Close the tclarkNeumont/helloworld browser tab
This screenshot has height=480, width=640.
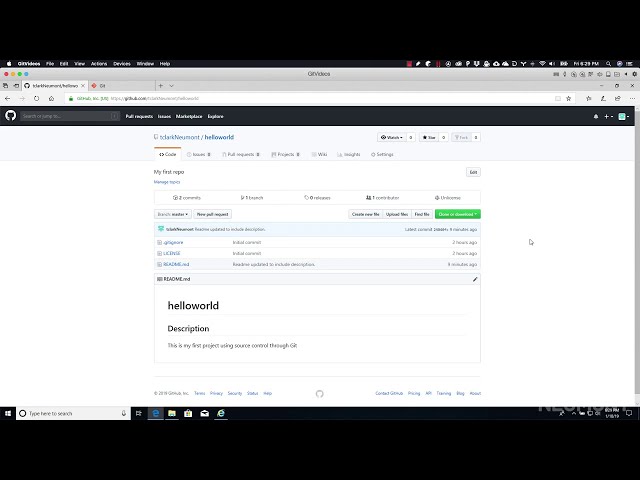pyautogui.click(x=83, y=86)
